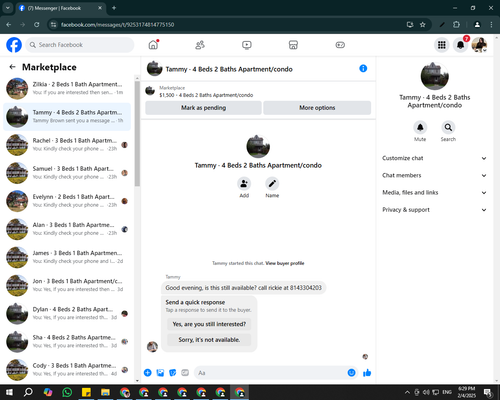Select Tammy 4 Beds 2 Baths conversation
This screenshot has height=400, width=500.
(67, 117)
